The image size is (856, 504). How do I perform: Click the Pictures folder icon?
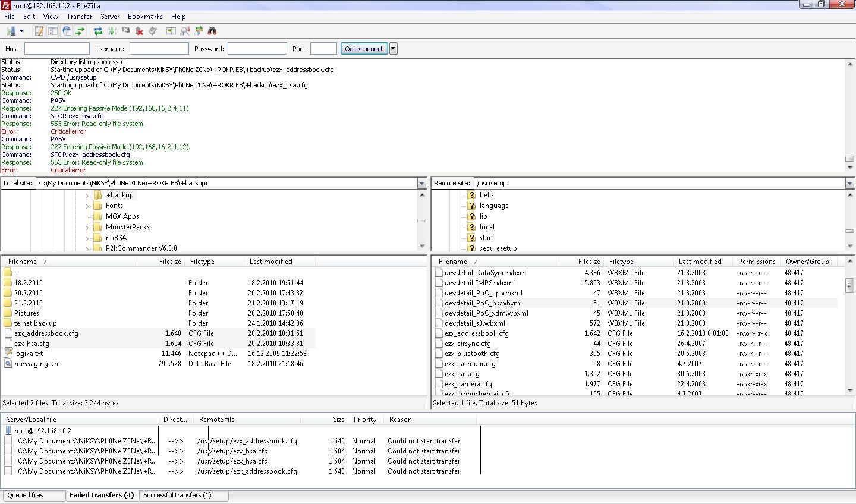tap(8, 313)
